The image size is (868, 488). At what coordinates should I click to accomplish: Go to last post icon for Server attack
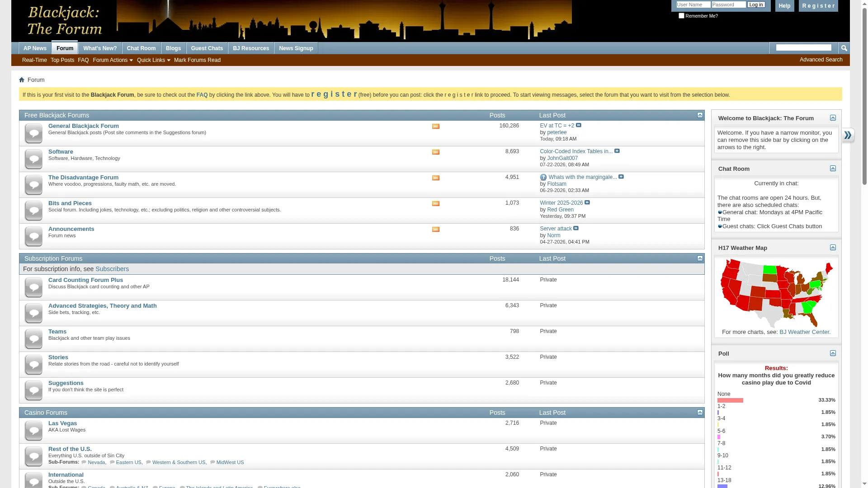tap(576, 228)
